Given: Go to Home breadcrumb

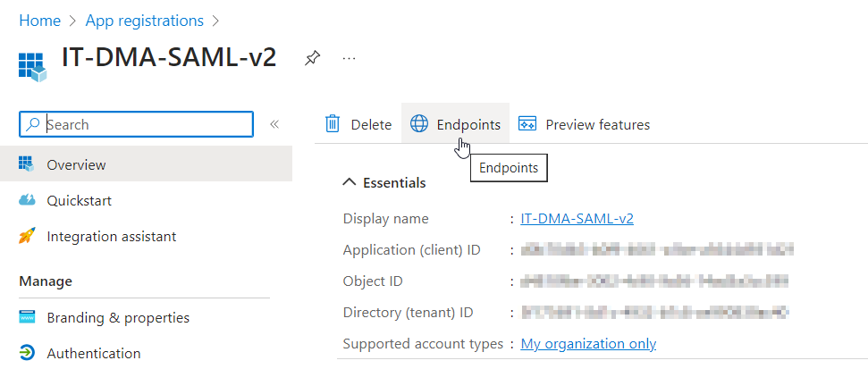Looking at the screenshot, I should click(x=40, y=21).
